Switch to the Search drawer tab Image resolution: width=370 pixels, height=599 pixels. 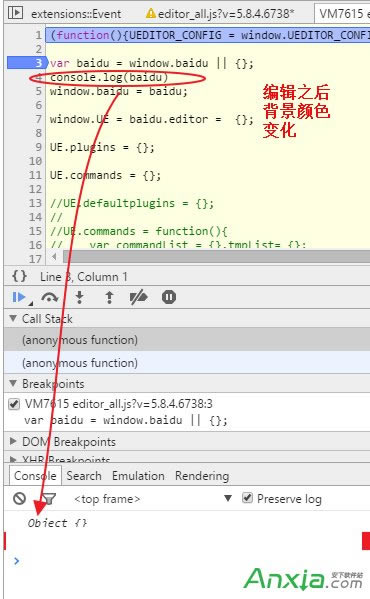(x=84, y=476)
